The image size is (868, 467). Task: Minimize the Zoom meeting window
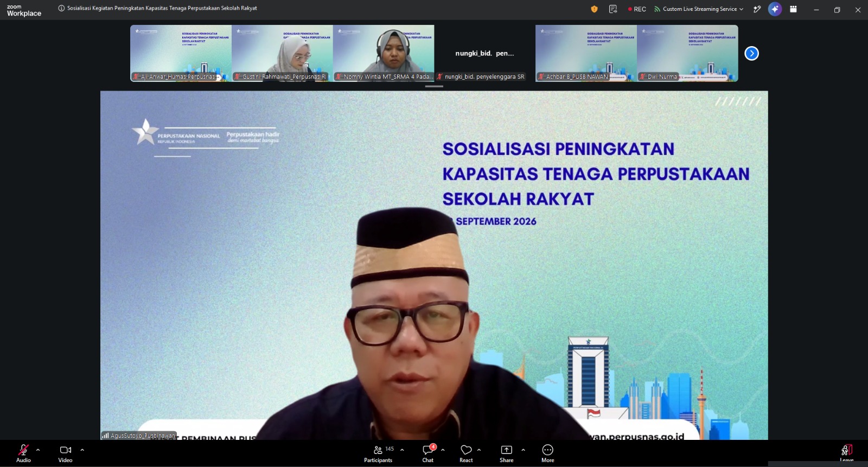816,10
